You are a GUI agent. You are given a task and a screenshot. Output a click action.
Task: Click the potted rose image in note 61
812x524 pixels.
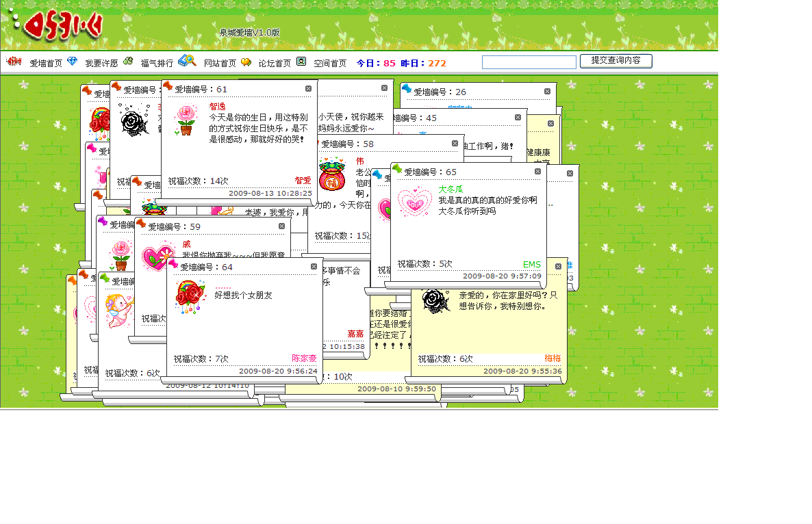point(186,120)
